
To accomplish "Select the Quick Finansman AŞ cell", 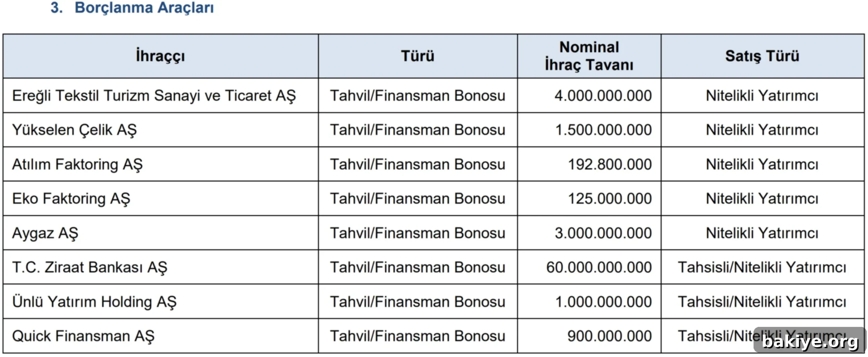I will (161, 336).
